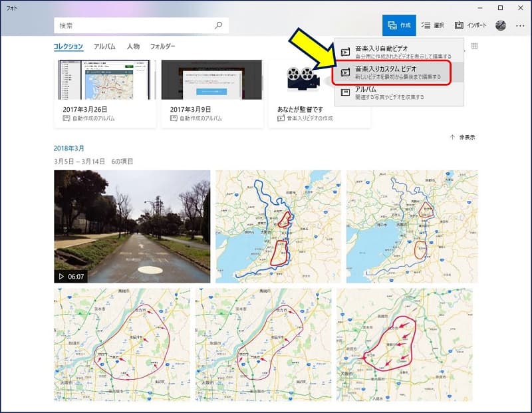Open the フォルダー tab
The width and height of the screenshot is (532, 413).
tap(163, 47)
